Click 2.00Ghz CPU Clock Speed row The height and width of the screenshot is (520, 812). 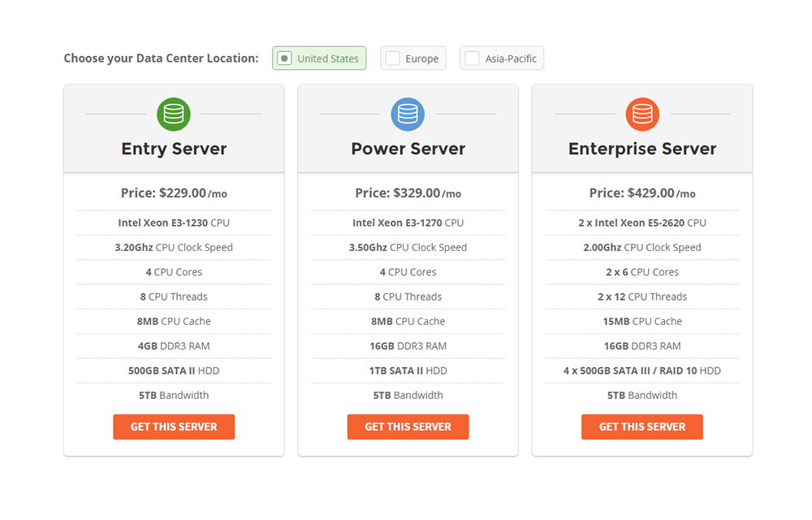tap(642, 248)
